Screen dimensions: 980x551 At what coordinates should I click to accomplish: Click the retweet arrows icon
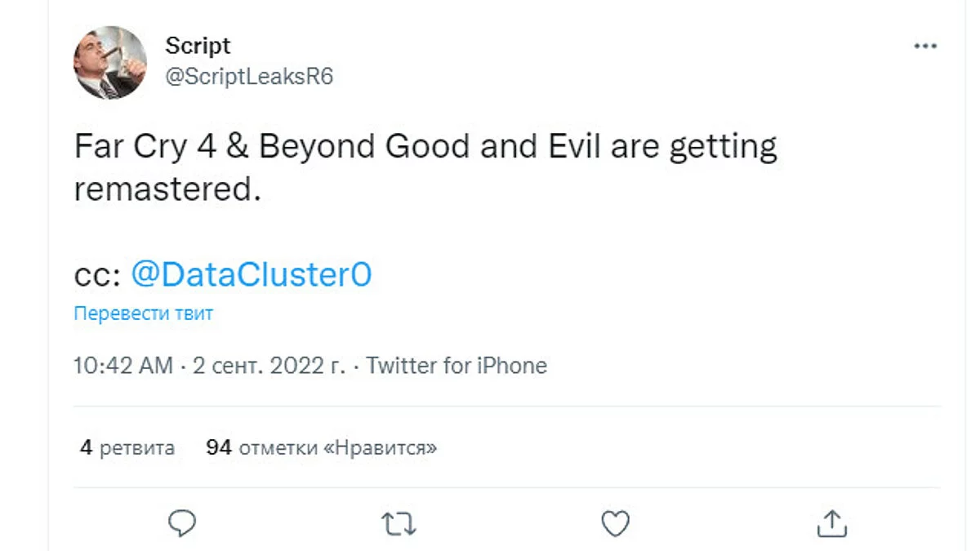tap(399, 523)
